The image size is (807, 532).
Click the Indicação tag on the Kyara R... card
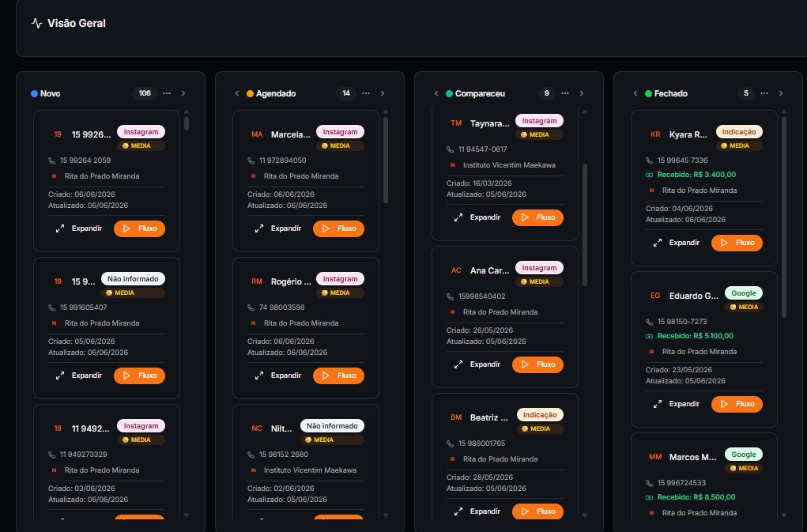tap(739, 132)
